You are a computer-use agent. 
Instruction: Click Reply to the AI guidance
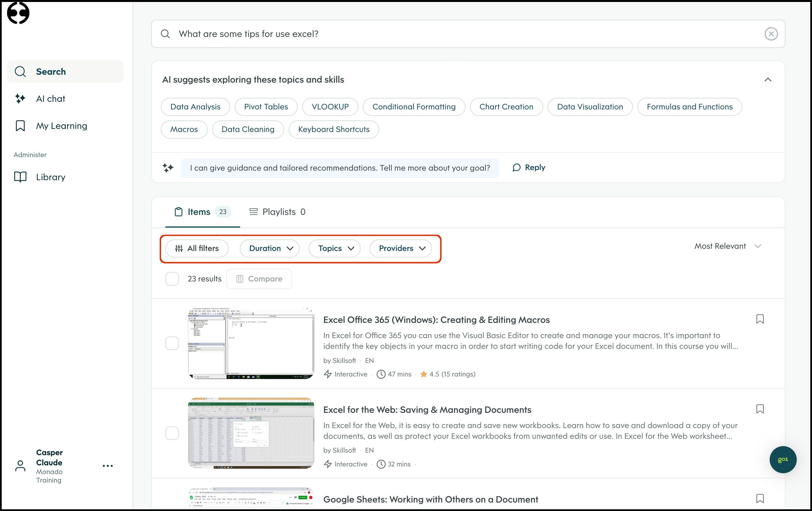(x=529, y=168)
